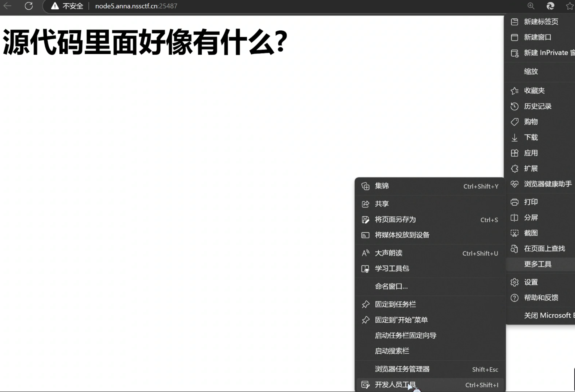Image resolution: width=575 pixels, height=392 pixels.
Task: Click the 不安全 security label
Action: click(73, 6)
